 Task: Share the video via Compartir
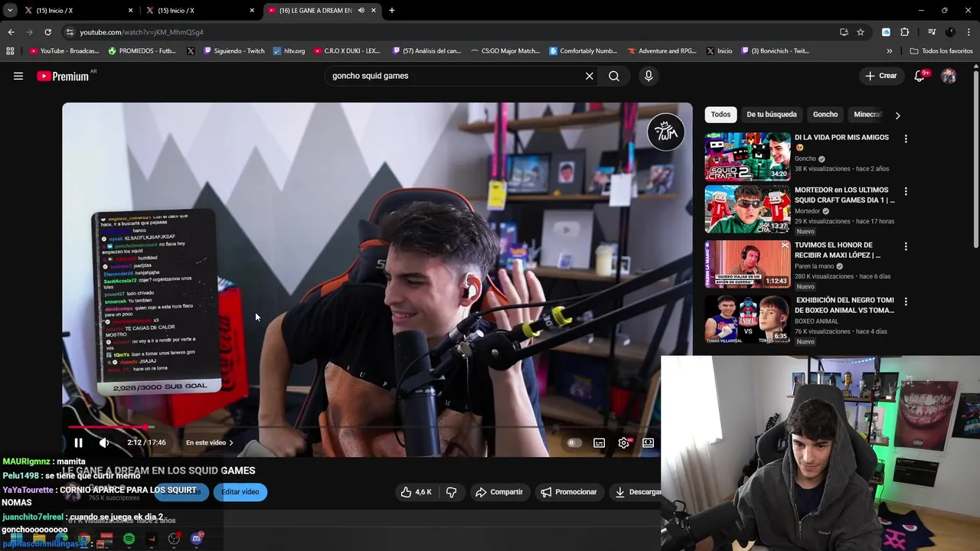tap(499, 492)
